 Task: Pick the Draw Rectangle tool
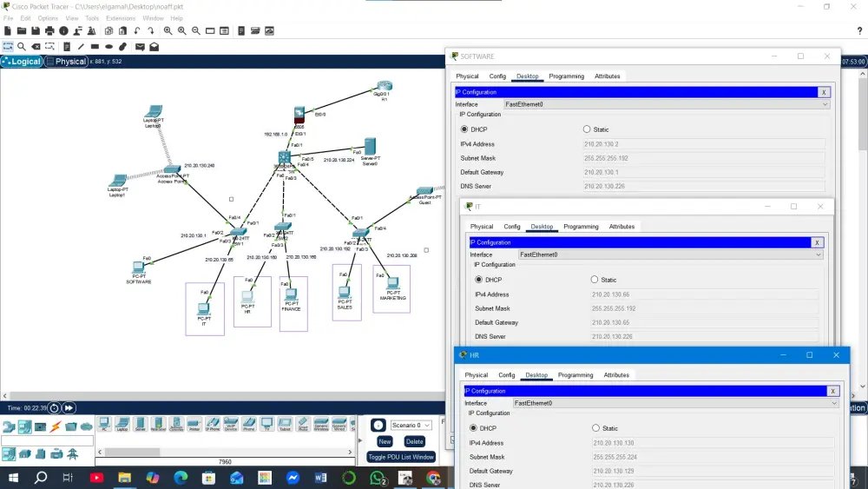(x=95, y=47)
